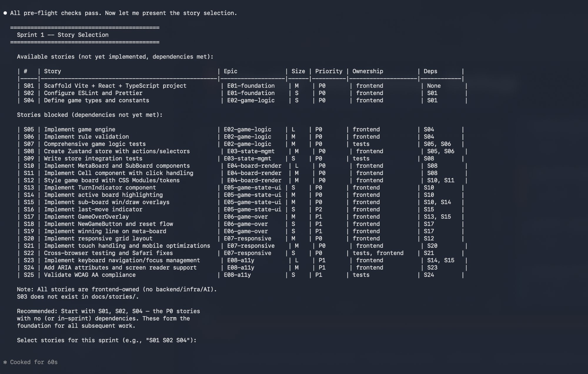This screenshot has height=374, width=588.
Task: Select S10 Implement MetaBoard and SubBoard components
Action: (x=117, y=166)
